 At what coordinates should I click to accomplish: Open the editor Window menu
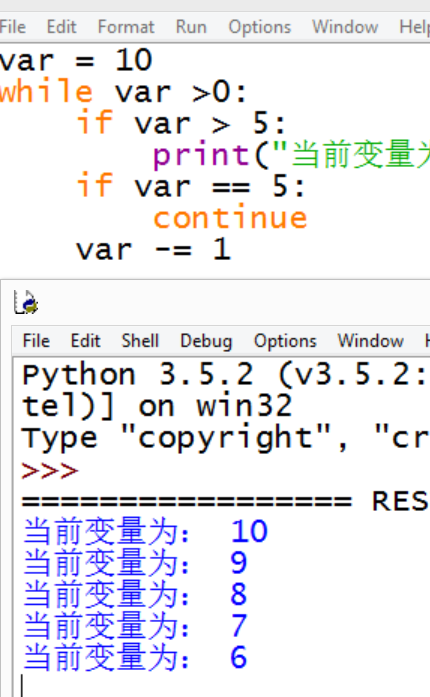(x=345, y=27)
